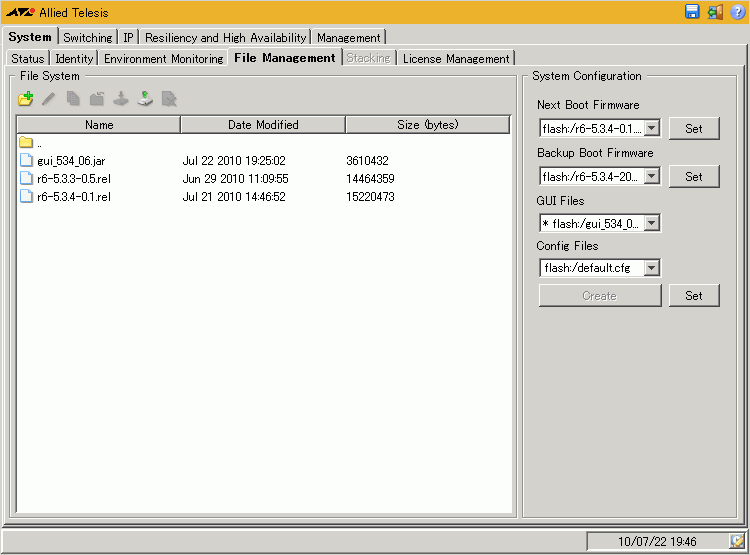Click the new folder icon
The height and width of the screenshot is (555, 750).
click(26, 99)
